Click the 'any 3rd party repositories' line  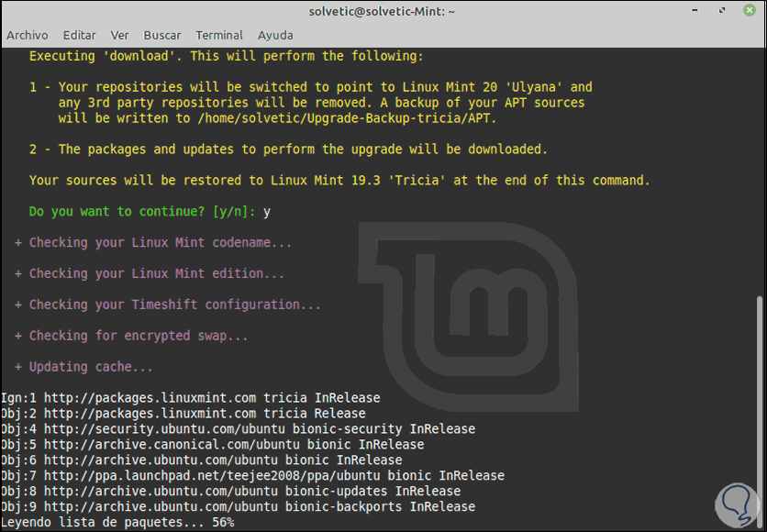321,103
